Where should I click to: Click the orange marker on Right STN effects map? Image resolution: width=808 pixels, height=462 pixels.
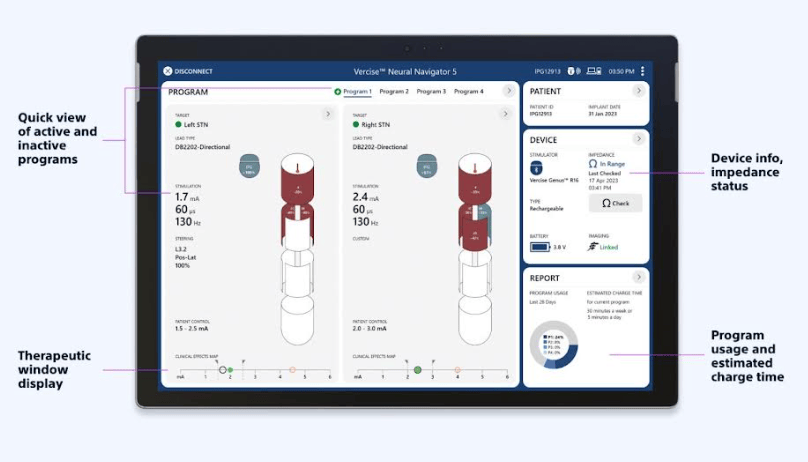coord(457,370)
